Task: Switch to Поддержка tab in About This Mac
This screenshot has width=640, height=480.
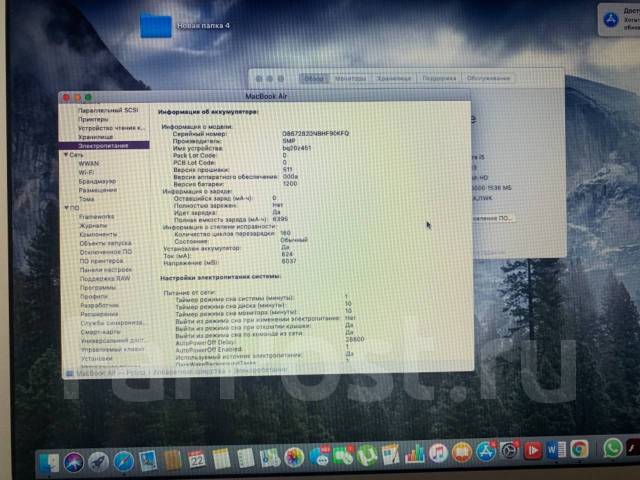Action: coord(439,78)
